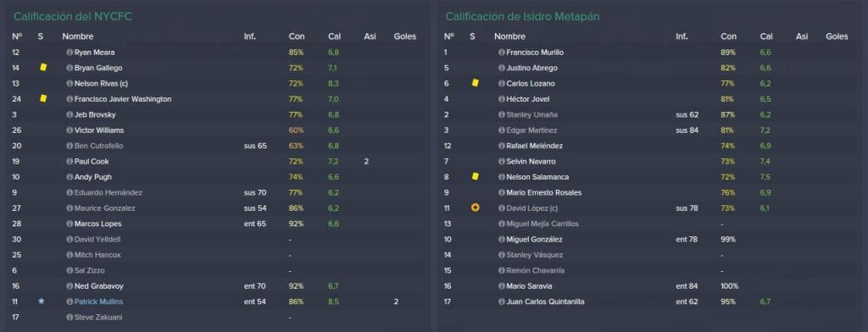
Task: Click Bryan Gallego's yellow card icon
Action: (44, 68)
